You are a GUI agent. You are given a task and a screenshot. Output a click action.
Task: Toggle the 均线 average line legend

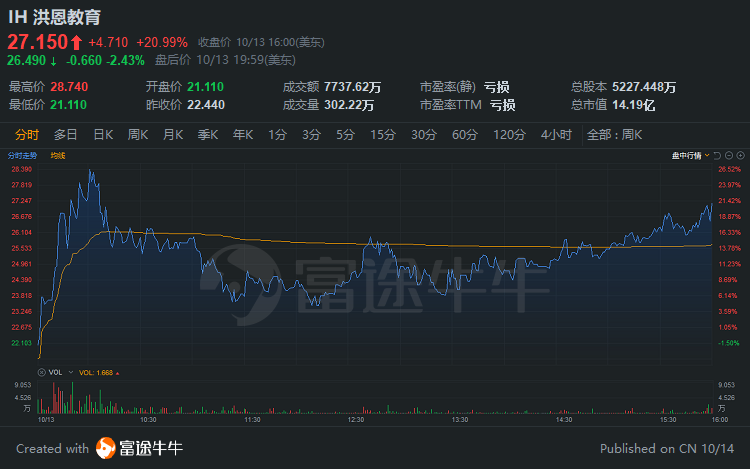(58, 156)
